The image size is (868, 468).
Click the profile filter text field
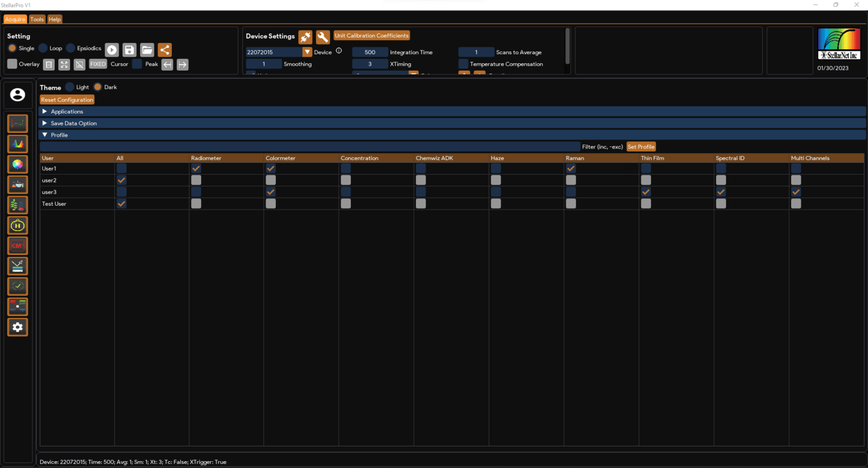pyautogui.click(x=310, y=146)
